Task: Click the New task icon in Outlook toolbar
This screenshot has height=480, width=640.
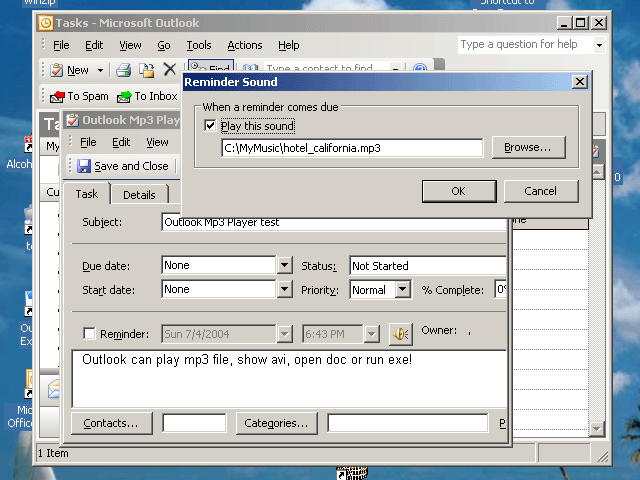Action: point(57,70)
